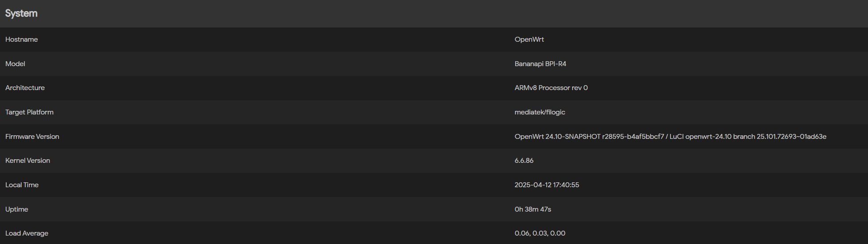Select the Firmware Version label
This screenshot has width=868, height=244.
pos(32,137)
